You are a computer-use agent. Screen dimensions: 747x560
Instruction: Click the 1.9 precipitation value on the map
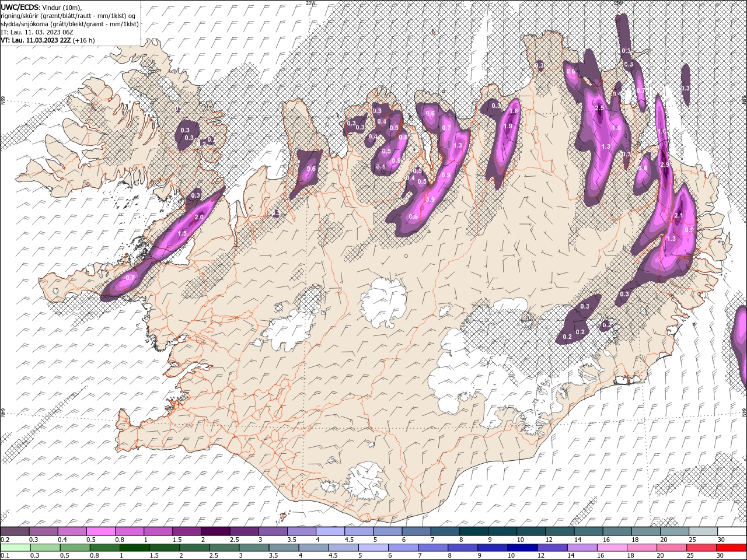[x=508, y=126]
